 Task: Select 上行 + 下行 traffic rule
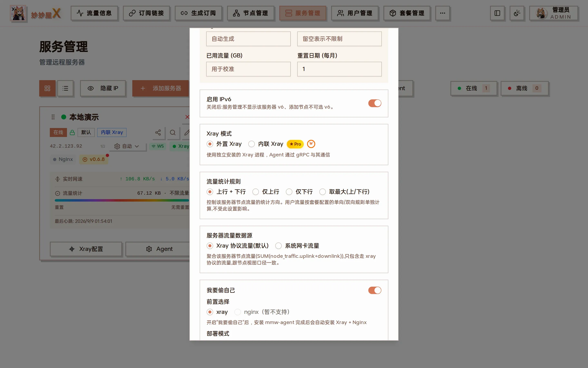tap(210, 192)
